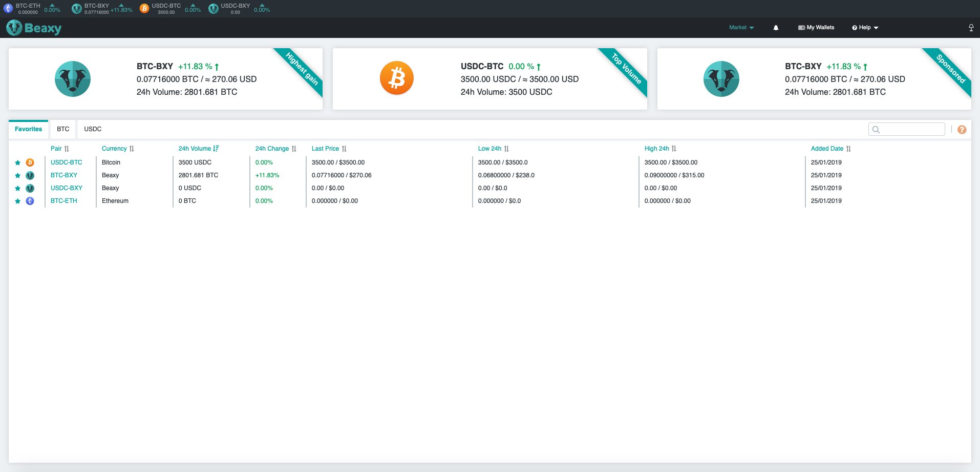
Task: Click the search magnifier icon
Action: [876, 130]
